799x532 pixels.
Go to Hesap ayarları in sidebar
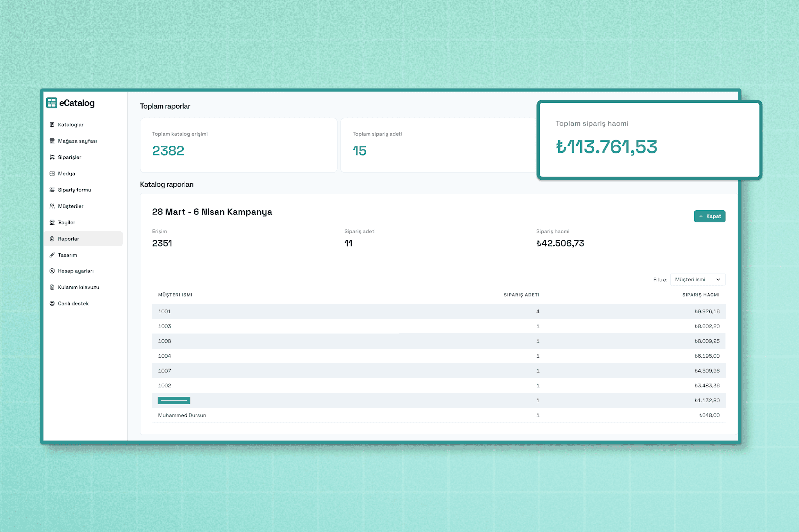coord(75,271)
